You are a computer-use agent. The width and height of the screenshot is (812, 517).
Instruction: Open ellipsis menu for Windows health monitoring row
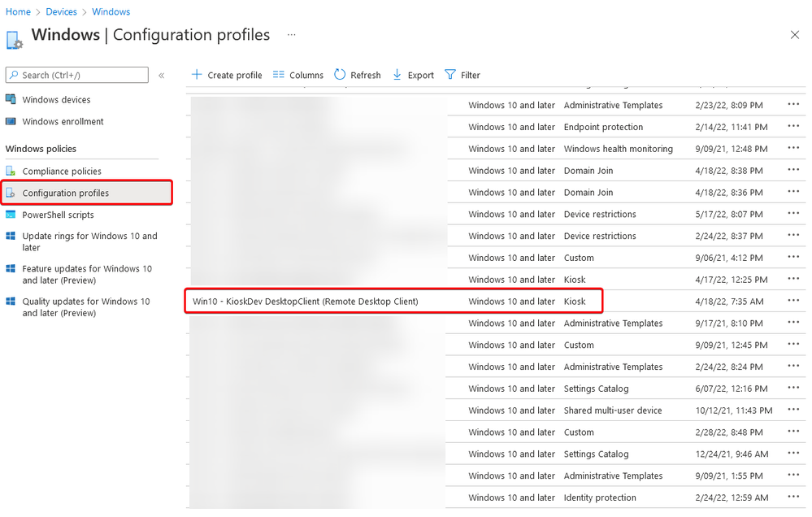point(793,148)
